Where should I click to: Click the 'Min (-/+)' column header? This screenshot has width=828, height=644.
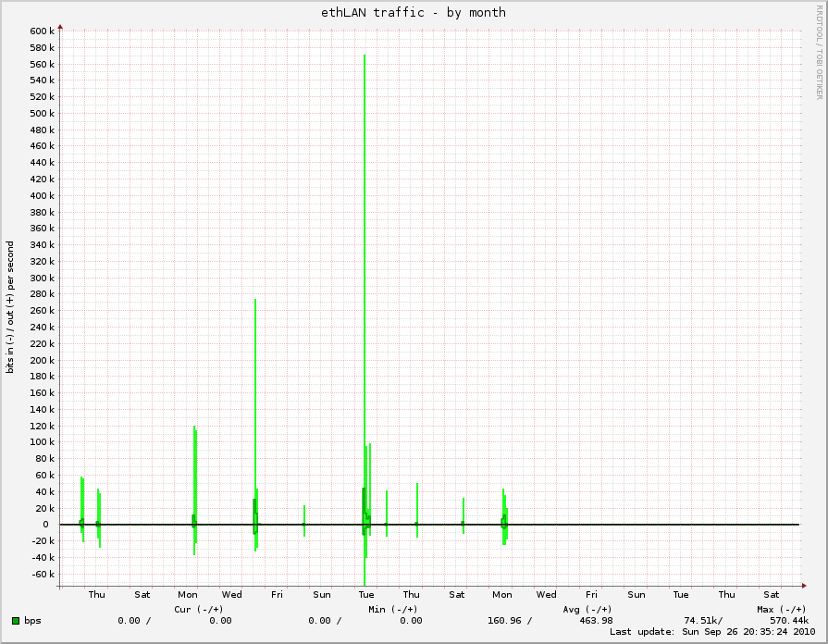(393, 609)
